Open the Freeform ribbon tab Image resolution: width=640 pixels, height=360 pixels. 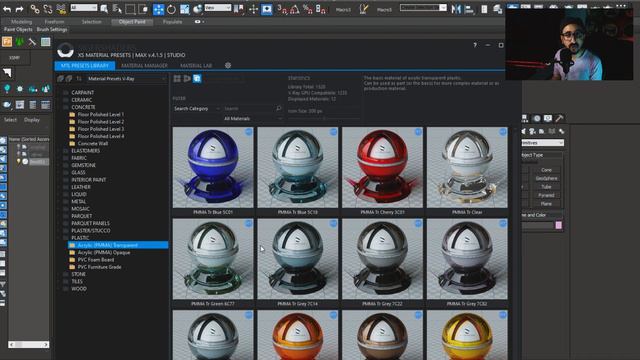click(x=54, y=22)
